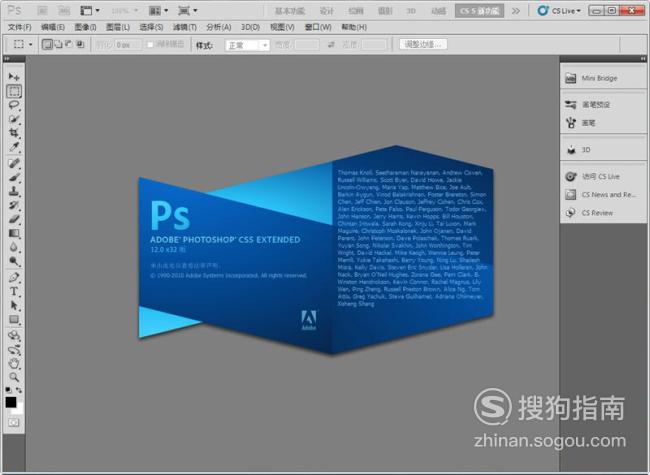Select the Pen tool
This screenshot has height=475, width=650.
(14, 277)
